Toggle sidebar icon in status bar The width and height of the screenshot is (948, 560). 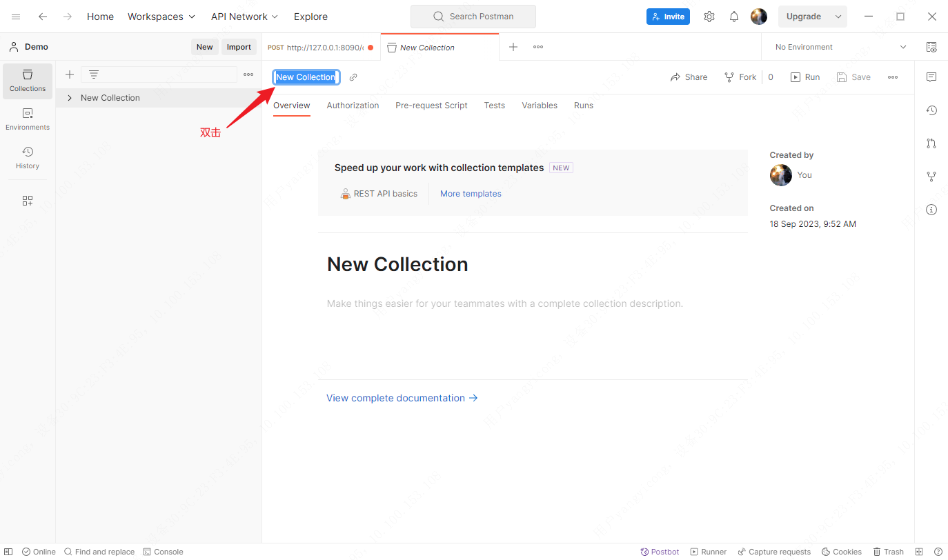8,552
